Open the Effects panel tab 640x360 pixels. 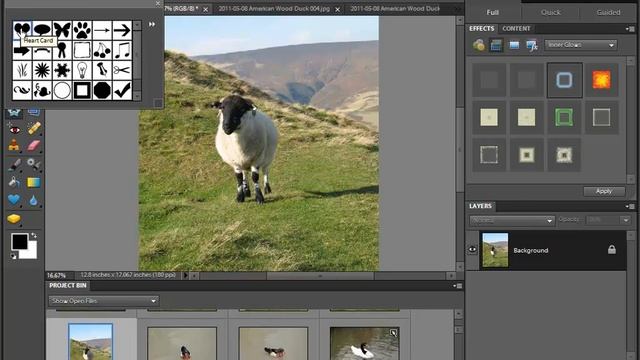coord(482,29)
